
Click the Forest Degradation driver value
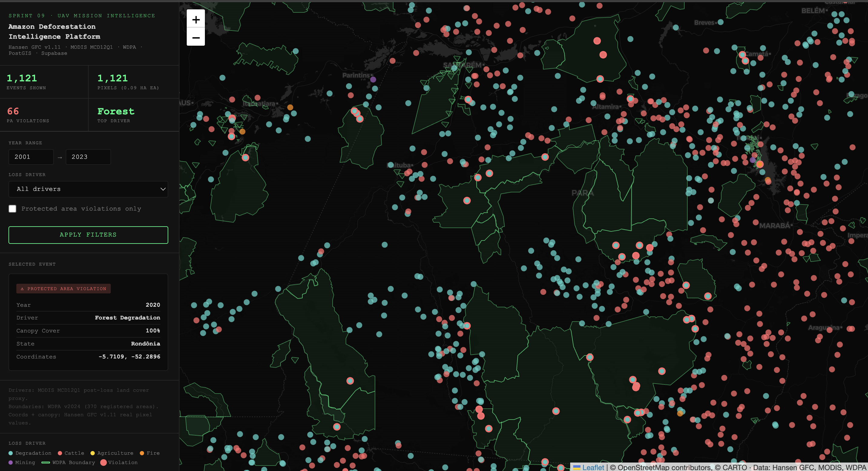[127, 318]
